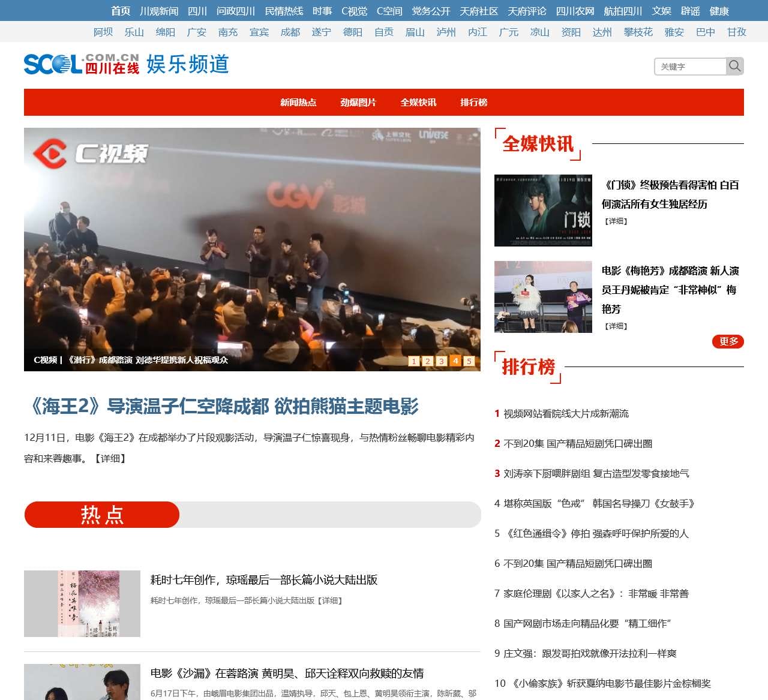Go to slide 2 of the carousel
Viewport: 768px width, 700px height.
(428, 361)
